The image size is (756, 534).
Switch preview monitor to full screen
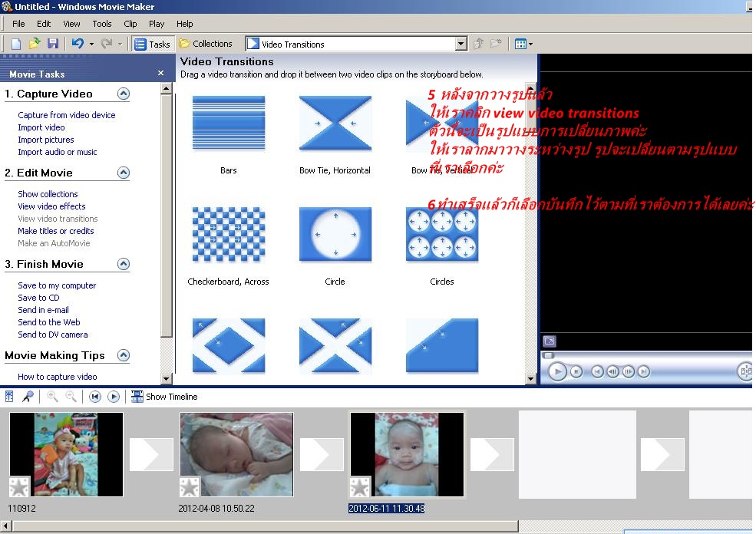click(x=550, y=341)
